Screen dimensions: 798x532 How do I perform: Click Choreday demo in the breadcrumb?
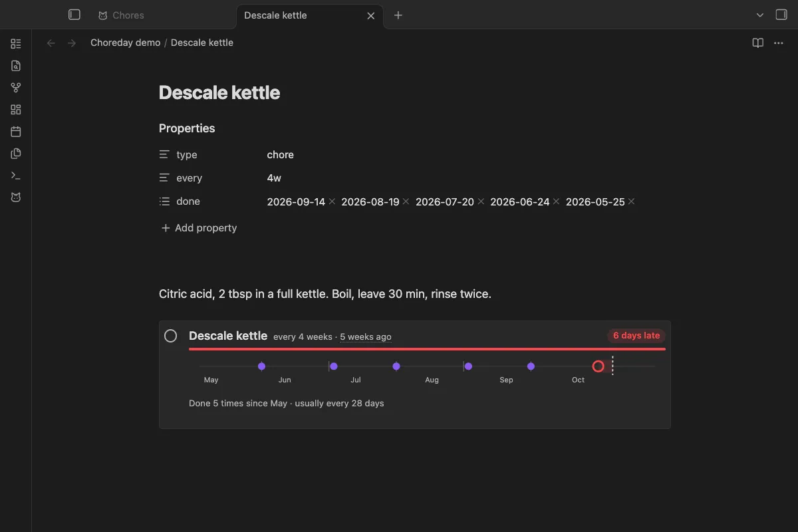pos(126,43)
